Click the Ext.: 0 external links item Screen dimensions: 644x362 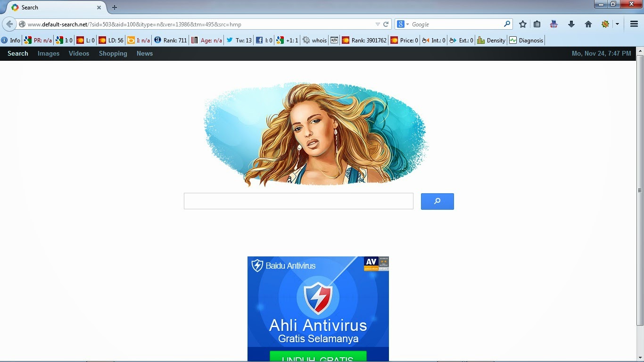tap(461, 41)
